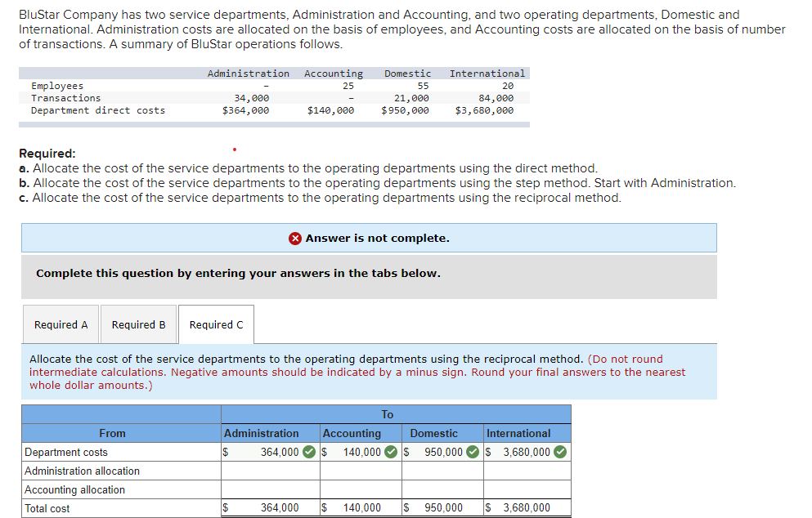812x518 pixels.
Task: Click the $3,680,000 direct cost in summary table
Action: 485,110
